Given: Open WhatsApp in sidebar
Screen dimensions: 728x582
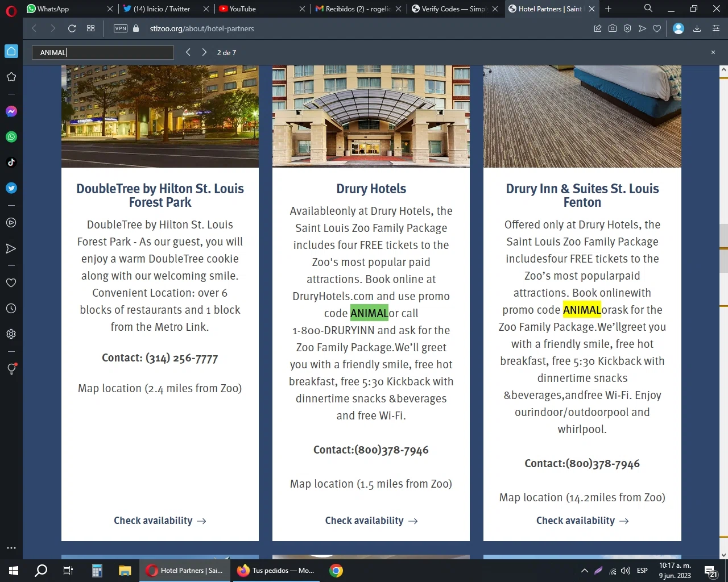Looking at the screenshot, I should pyautogui.click(x=11, y=137).
